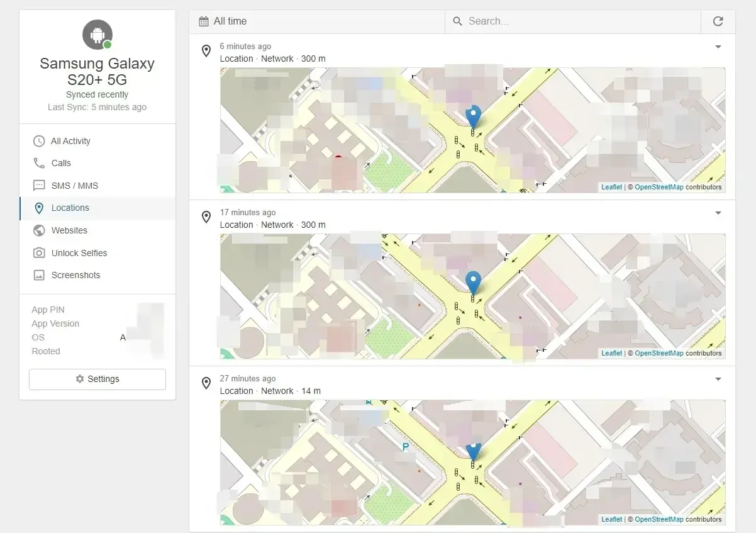The height and width of the screenshot is (533, 756).
Task: Open the All time date range filter
Action: [x=317, y=21]
